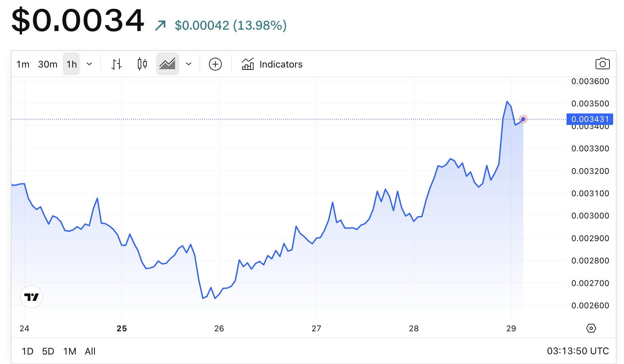624x364 pixels.
Task: Select the bar chart style icon
Action: (x=117, y=64)
